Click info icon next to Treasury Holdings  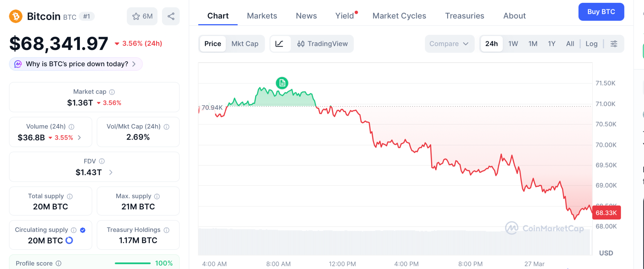click(167, 230)
